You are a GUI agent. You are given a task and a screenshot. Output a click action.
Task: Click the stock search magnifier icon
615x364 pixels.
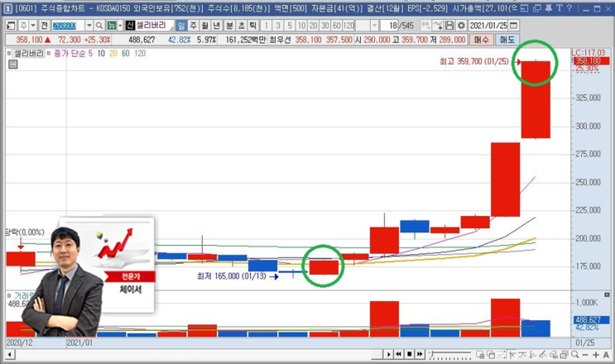point(99,26)
